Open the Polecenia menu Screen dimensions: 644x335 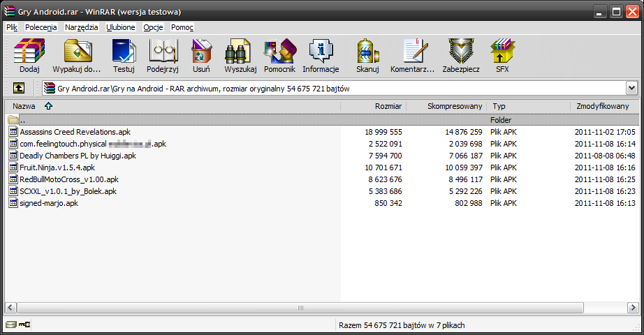[41, 27]
